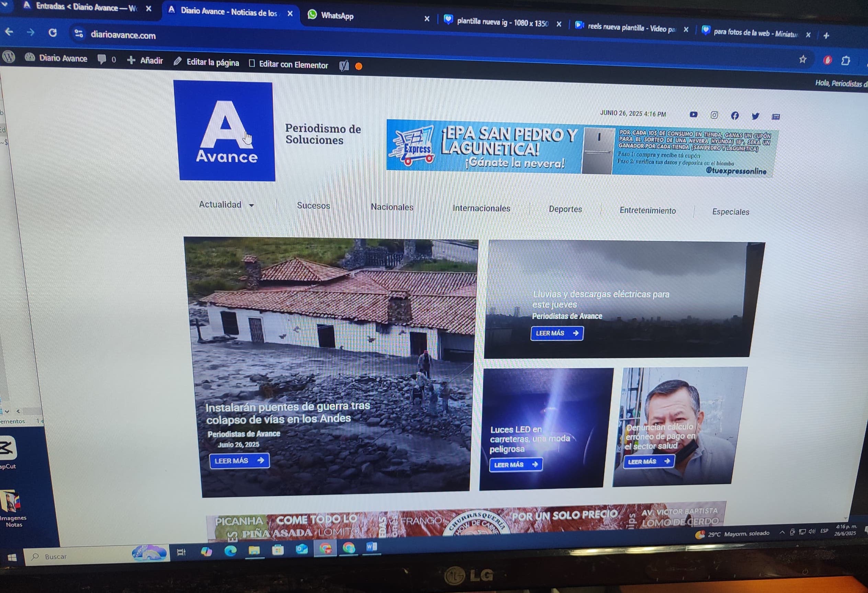Open headline Lluvias y descargas eléctricas

pos(600,299)
